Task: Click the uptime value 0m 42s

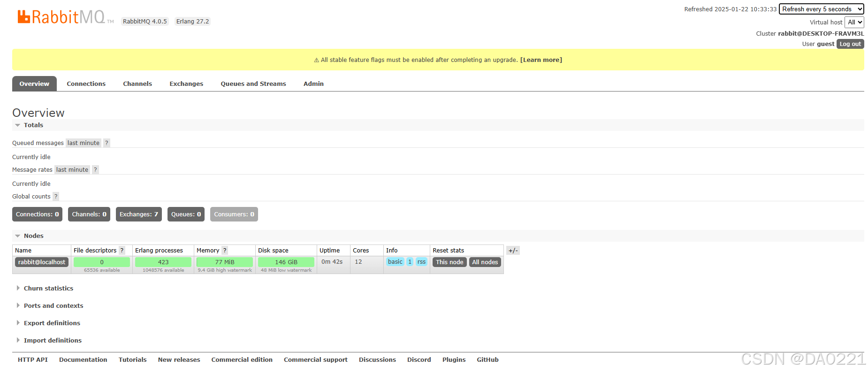Action: (332, 262)
